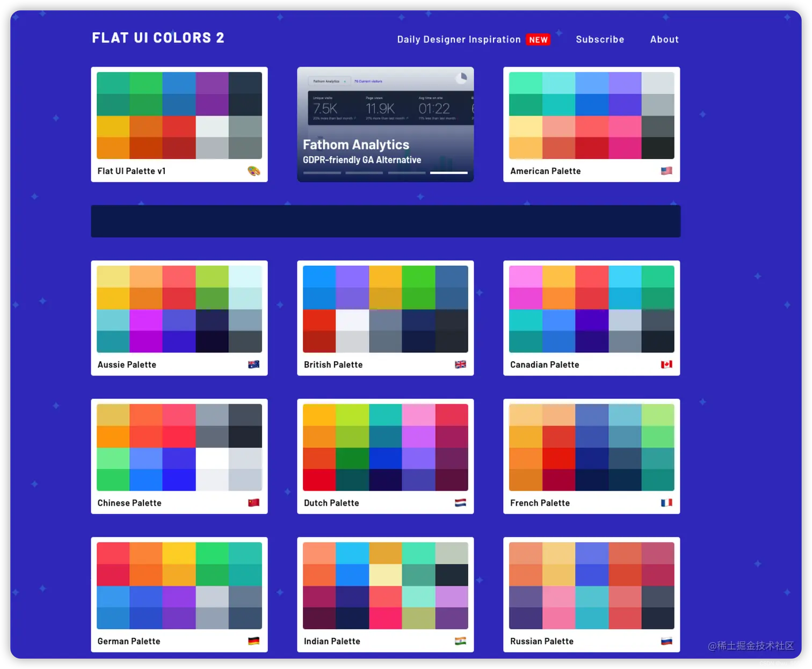The image size is (812, 669).
Task: Open the Canadian Palette title
Action: click(x=545, y=364)
